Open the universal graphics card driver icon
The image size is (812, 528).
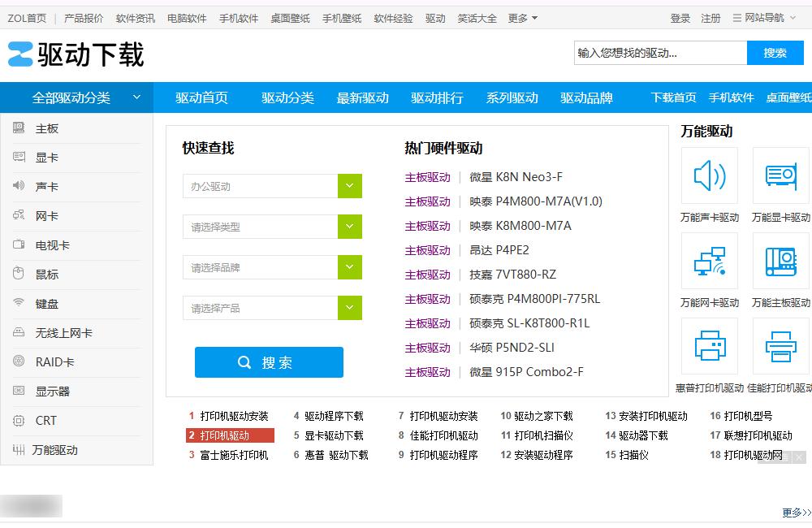point(780,175)
